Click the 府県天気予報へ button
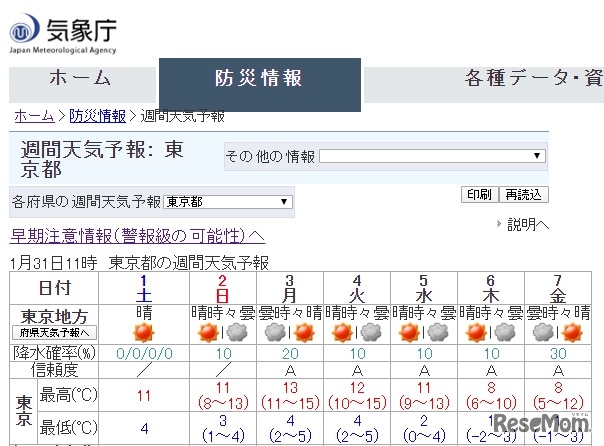 [x=54, y=333]
